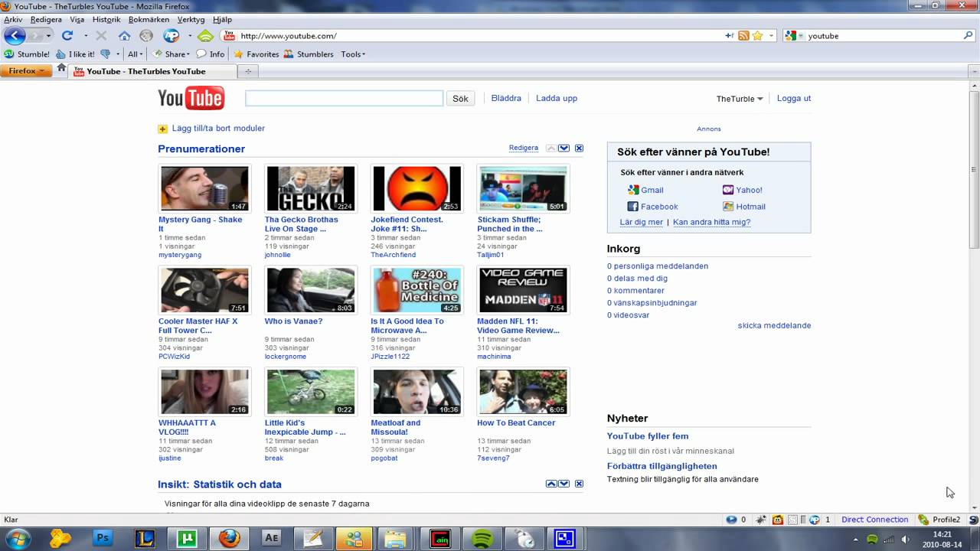Show hidden system tray icons arrow

[855, 539]
